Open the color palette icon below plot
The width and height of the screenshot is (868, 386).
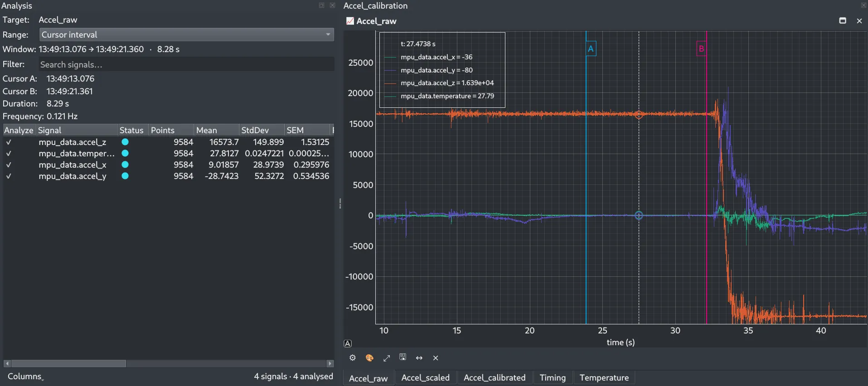[x=369, y=358]
